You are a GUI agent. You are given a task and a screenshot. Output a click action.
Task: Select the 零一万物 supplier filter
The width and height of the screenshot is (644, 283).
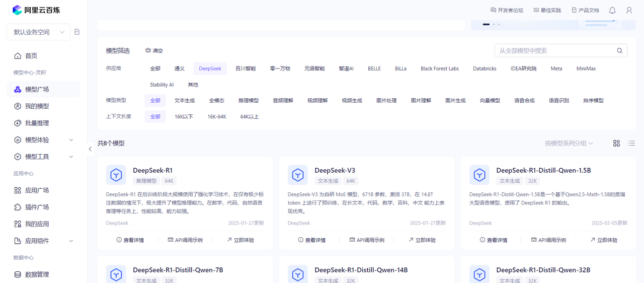click(280, 68)
